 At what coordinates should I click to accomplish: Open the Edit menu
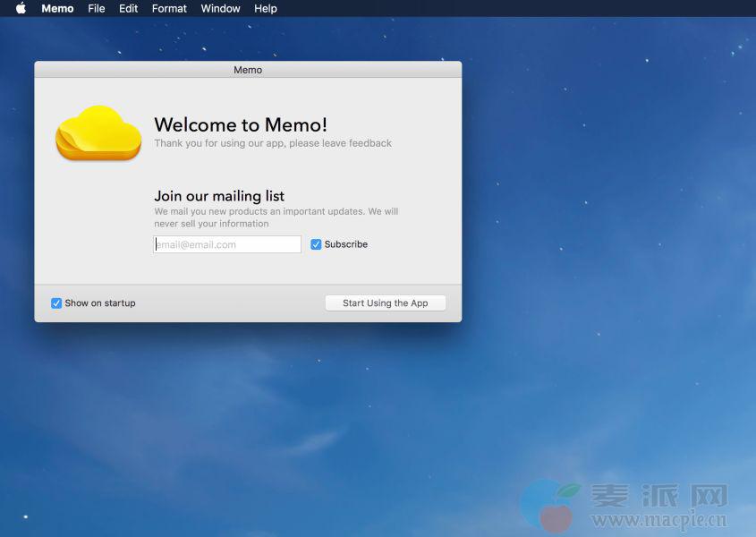coord(128,8)
